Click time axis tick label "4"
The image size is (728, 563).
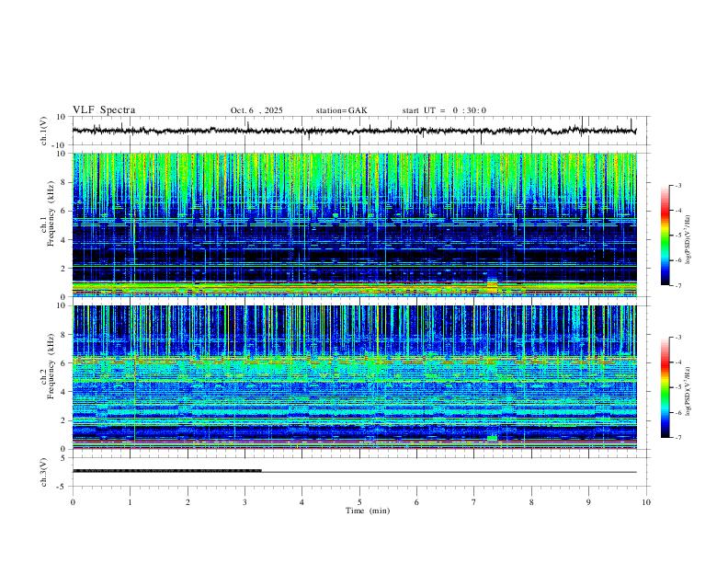[x=302, y=502]
